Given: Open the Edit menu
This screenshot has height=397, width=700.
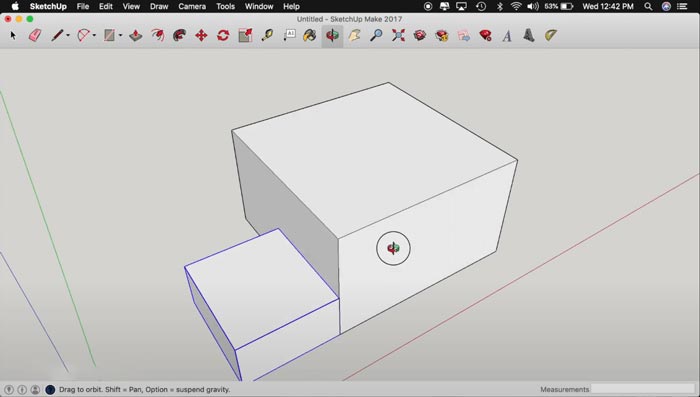Looking at the screenshot, I should 106,6.
